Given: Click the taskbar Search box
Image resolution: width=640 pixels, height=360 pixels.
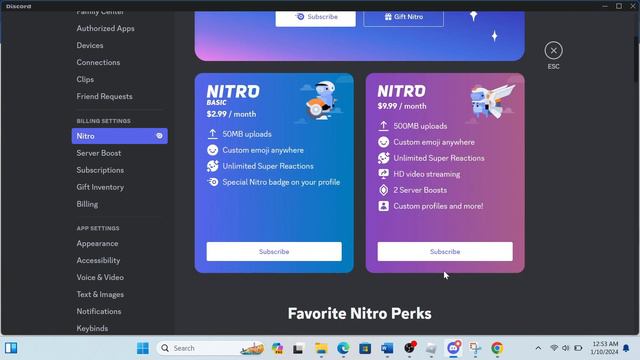Looking at the screenshot, I should pyautogui.click(x=210, y=348).
